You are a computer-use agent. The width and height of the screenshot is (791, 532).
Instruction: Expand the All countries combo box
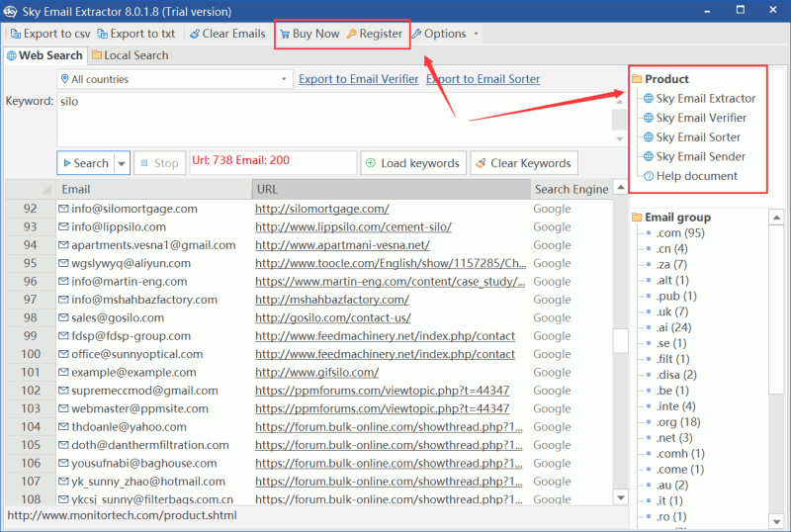284,79
